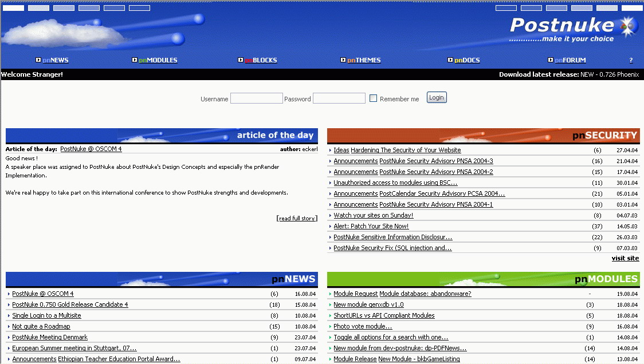Open Alert: Patch Your Site Now! link

pos(371,226)
